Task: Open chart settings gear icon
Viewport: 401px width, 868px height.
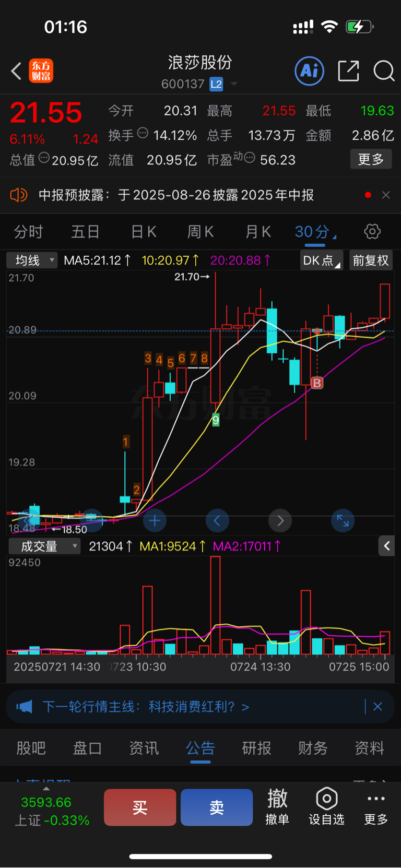Action: tap(372, 232)
